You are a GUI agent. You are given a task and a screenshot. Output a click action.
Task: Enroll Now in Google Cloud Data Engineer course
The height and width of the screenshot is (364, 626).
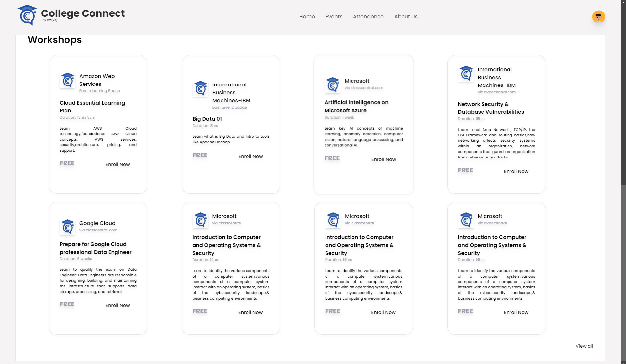(x=117, y=305)
